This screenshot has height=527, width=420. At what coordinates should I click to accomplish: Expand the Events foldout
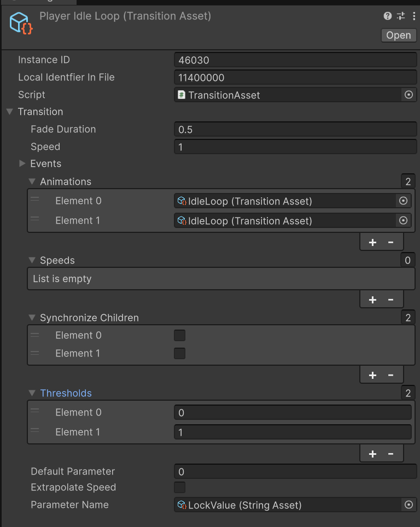pos(22,164)
